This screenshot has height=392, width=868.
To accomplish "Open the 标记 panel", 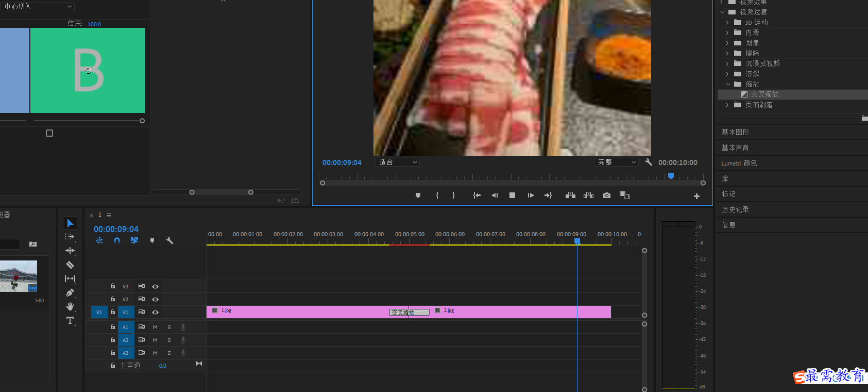I will click(x=728, y=194).
